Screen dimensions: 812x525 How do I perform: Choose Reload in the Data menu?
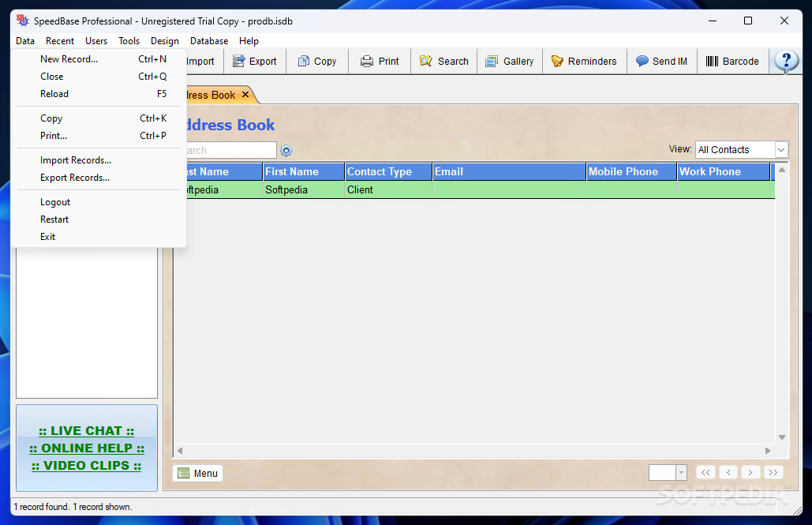(x=99, y=94)
